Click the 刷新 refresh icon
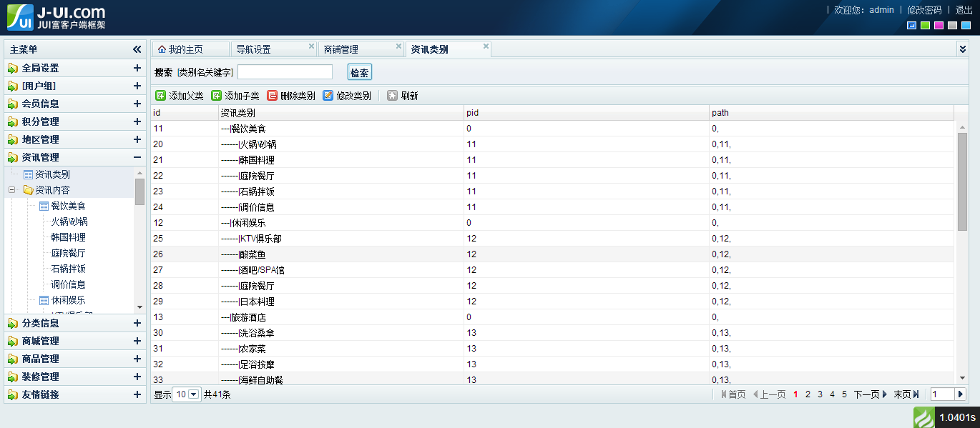The height and width of the screenshot is (428, 980). 393,96
